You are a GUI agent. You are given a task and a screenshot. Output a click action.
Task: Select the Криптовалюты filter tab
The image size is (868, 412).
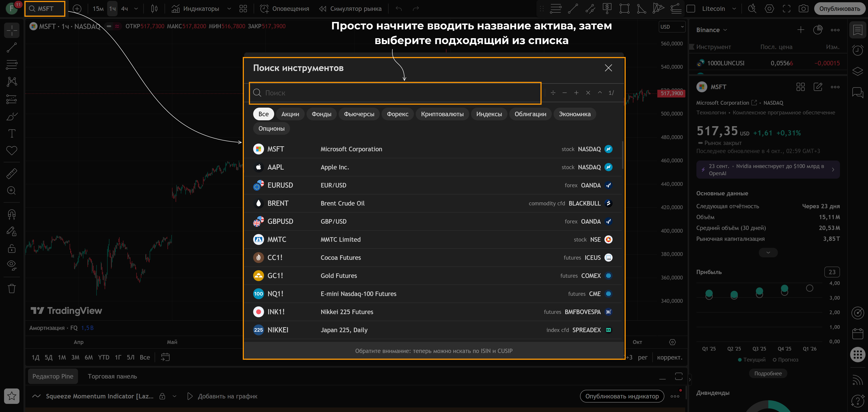(442, 114)
